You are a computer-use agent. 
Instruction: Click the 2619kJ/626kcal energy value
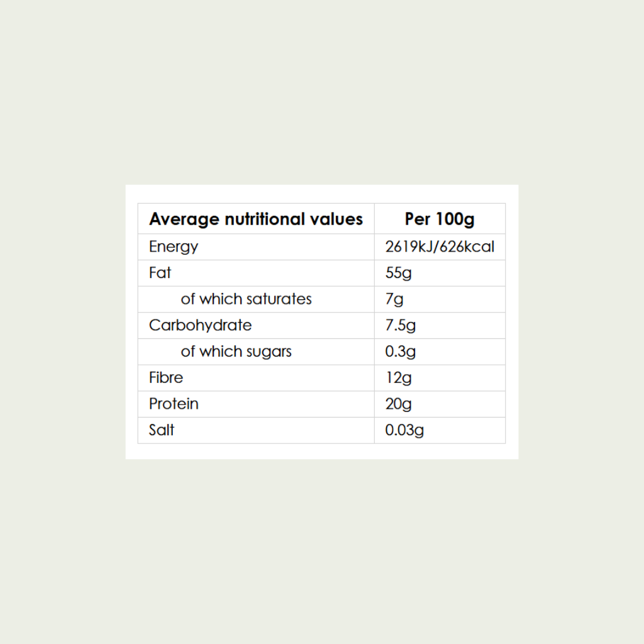[440, 247]
